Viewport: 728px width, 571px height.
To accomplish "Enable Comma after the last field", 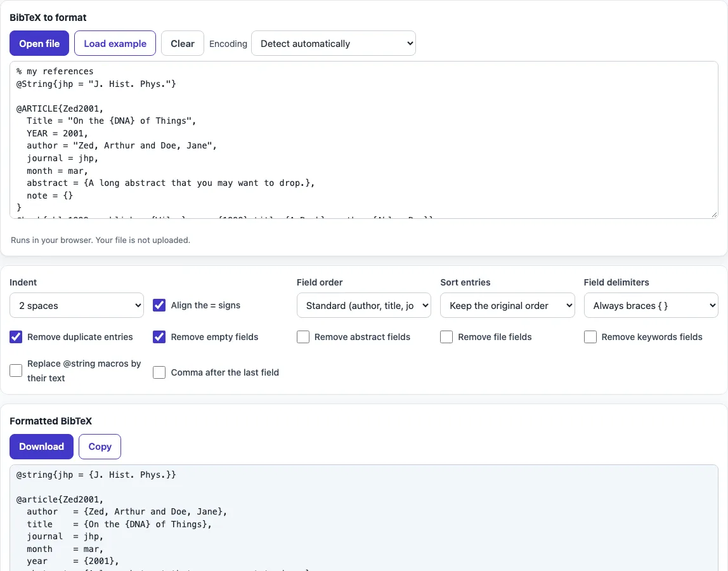I will pyautogui.click(x=159, y=372).
